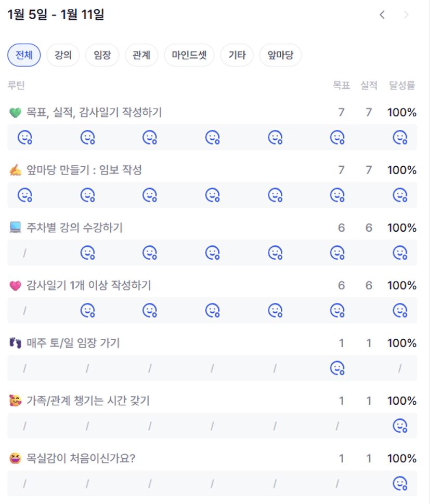Switch to the 임장 category chip
Viewport: 430px width, 504px height.
point(102,55)
